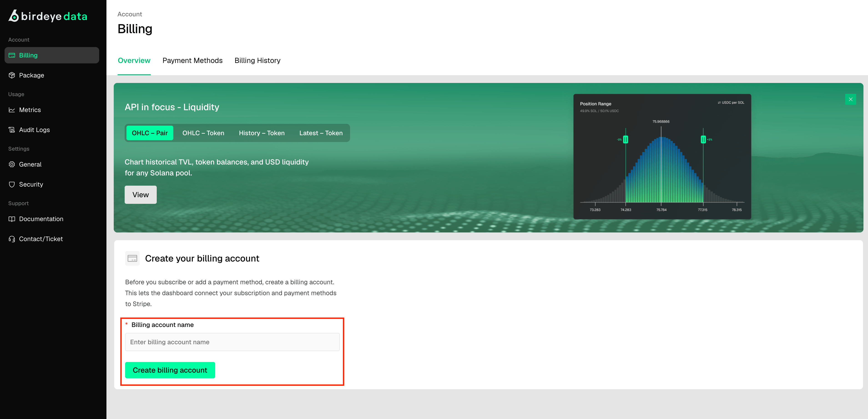Open the Documentation link
Viewport: 868px width, 419px height.
(52, 219)
